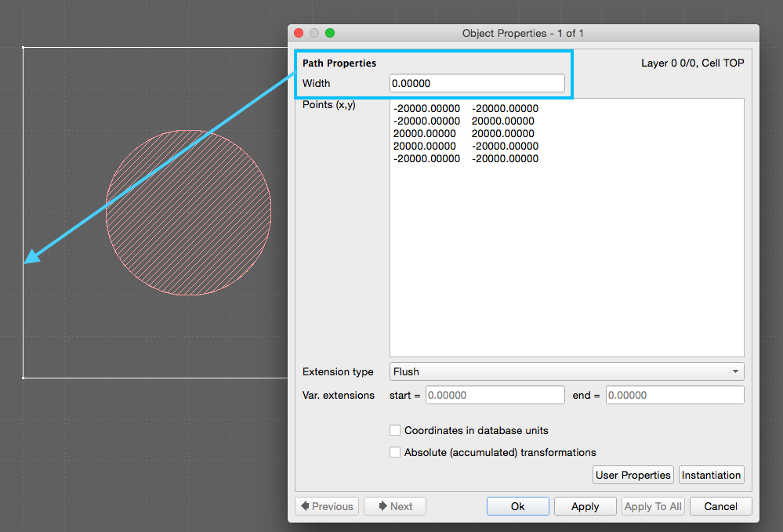Apply properties without closing dialog
This screenshot has height=532, width=783.
click(x=585, y=505)
